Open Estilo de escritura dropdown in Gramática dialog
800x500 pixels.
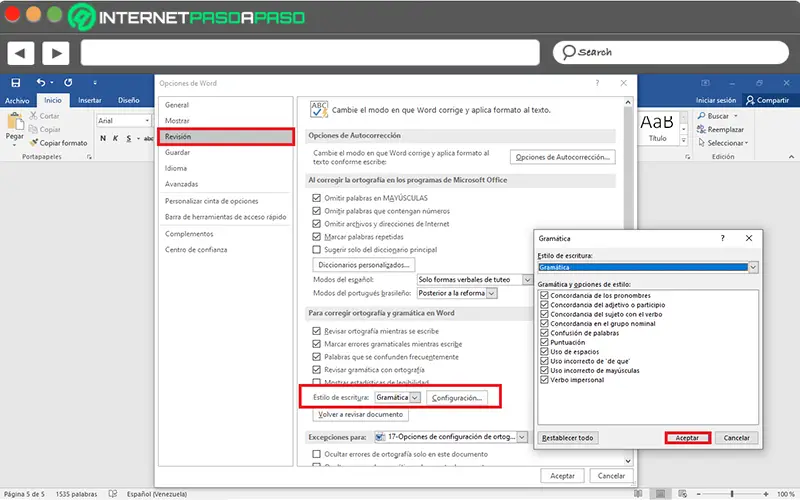753,267
